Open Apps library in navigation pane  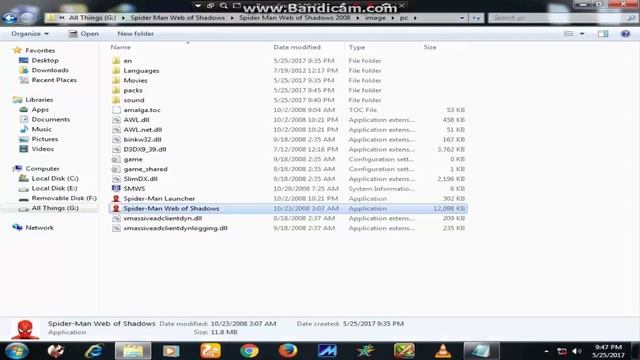pyautogui.click(x=40, y=109)
